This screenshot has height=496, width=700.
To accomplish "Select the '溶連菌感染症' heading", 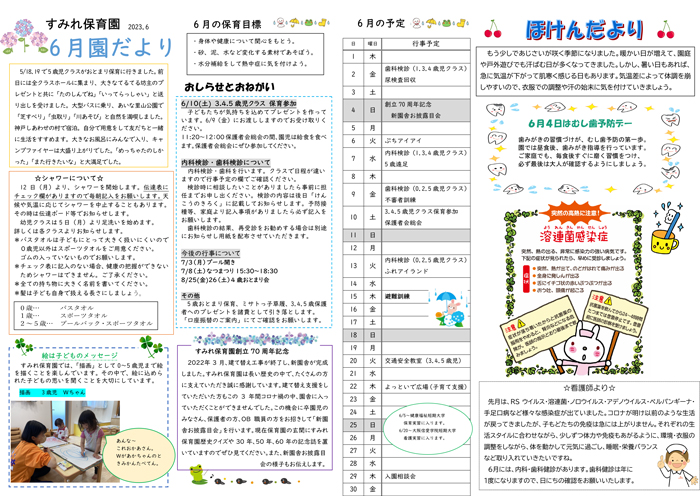I will pos(574,236).
